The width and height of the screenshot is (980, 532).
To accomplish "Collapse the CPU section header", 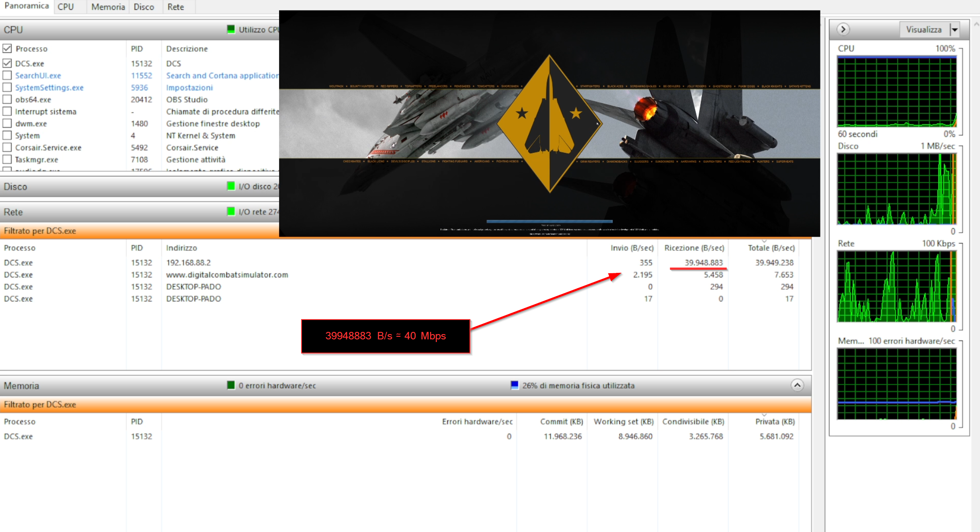I will coord(139,30).
